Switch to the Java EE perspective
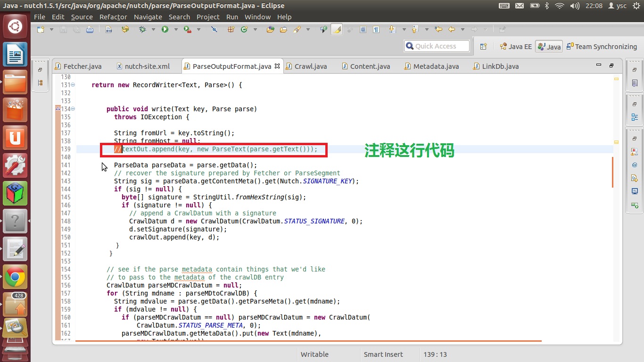 click(x=516, y=46)
